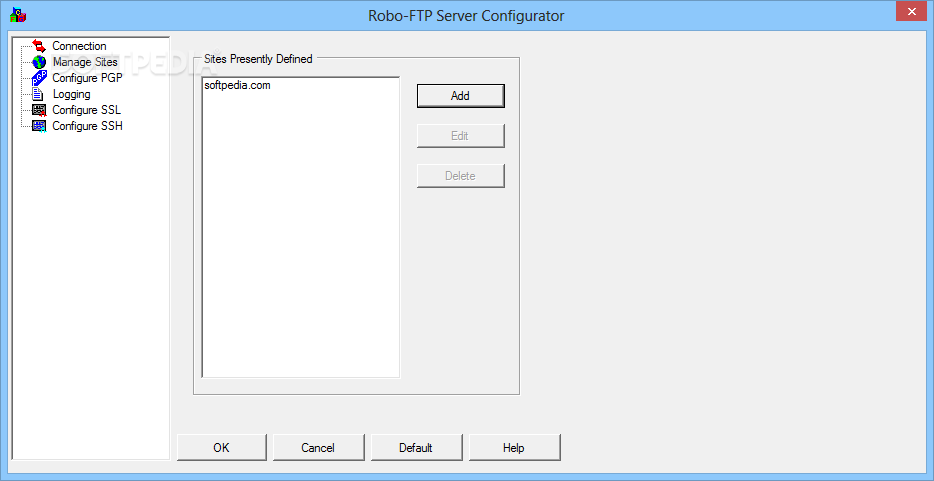Click the greyed Edit button
This screenshot has width=934, height=481.
460,136
